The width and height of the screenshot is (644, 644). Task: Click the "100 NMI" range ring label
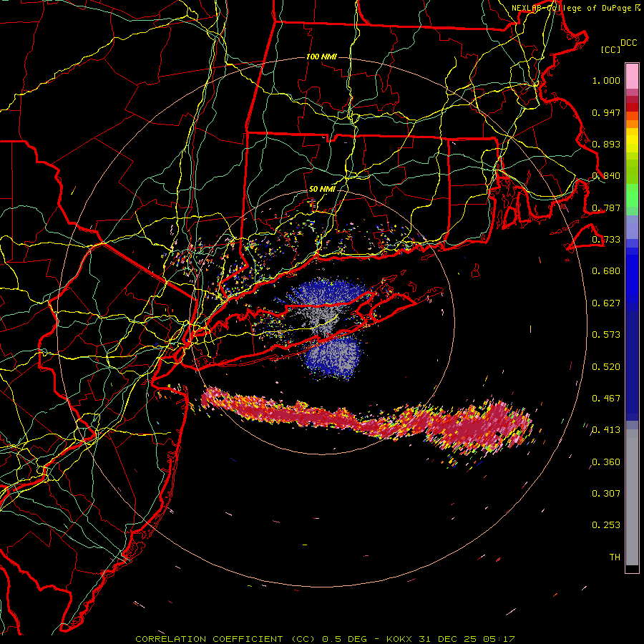pyautogui.click(x=321, y=57)
